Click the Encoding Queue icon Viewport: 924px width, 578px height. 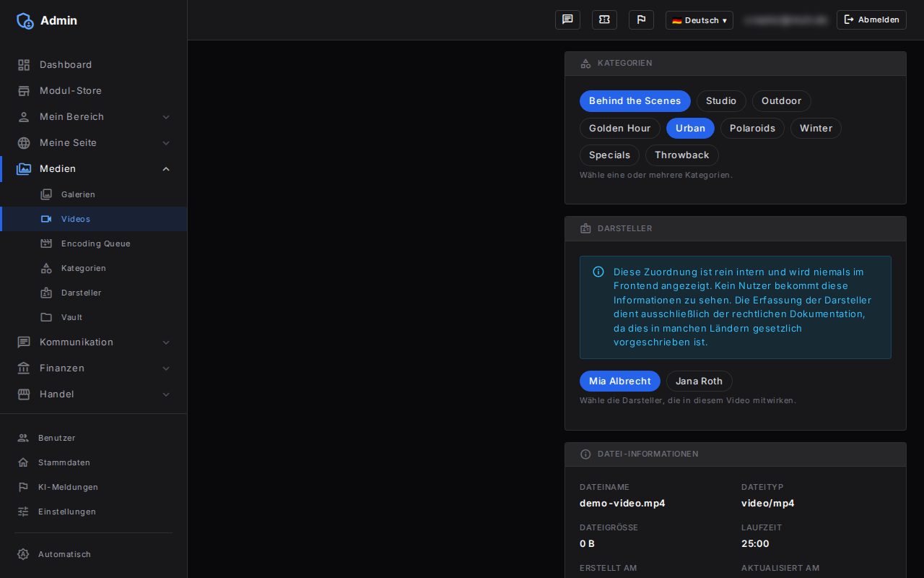coord(46,243)
